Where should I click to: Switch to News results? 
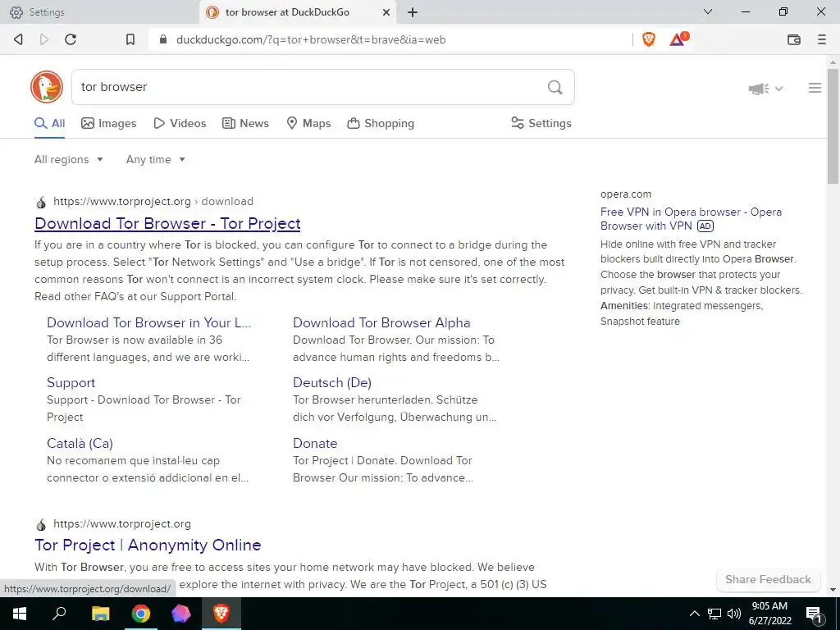click(245, 123)
